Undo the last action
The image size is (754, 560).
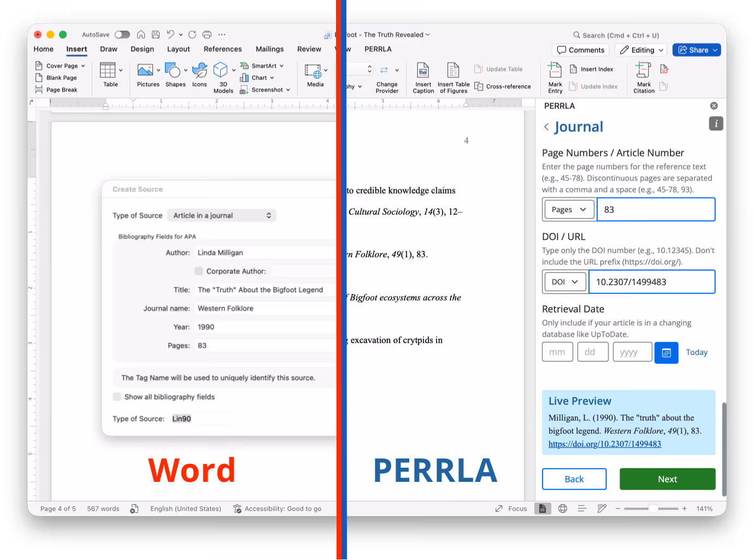[x=170, y=34]
